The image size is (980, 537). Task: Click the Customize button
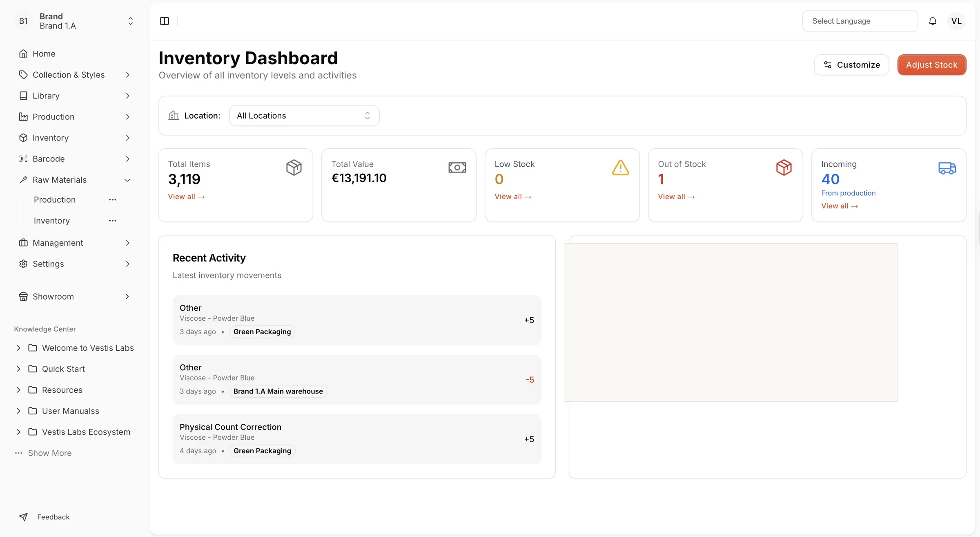pos(852,65)
